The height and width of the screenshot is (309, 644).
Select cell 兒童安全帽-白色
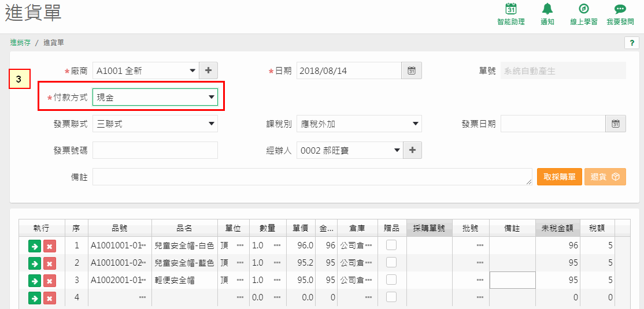pos(184,245)
